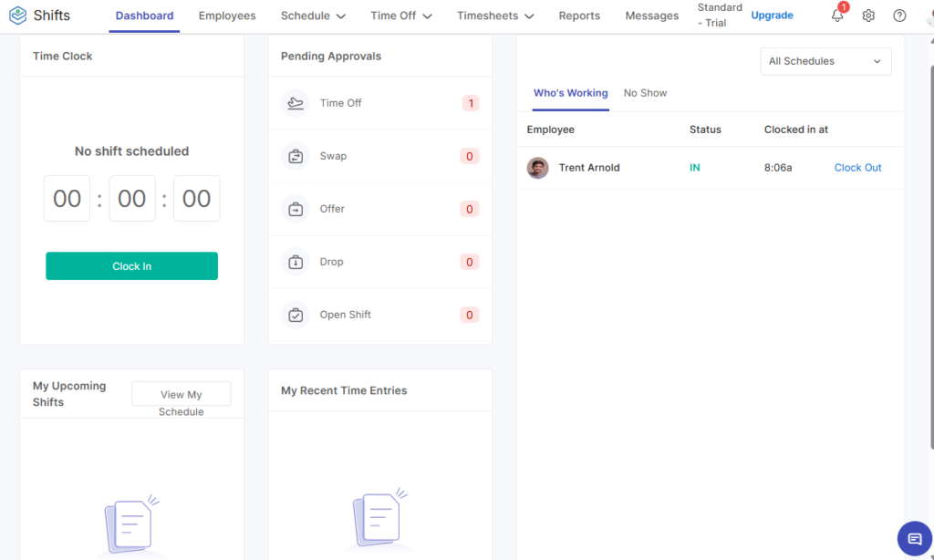Click the Swap approvals icon

click(x=296, y=156)
